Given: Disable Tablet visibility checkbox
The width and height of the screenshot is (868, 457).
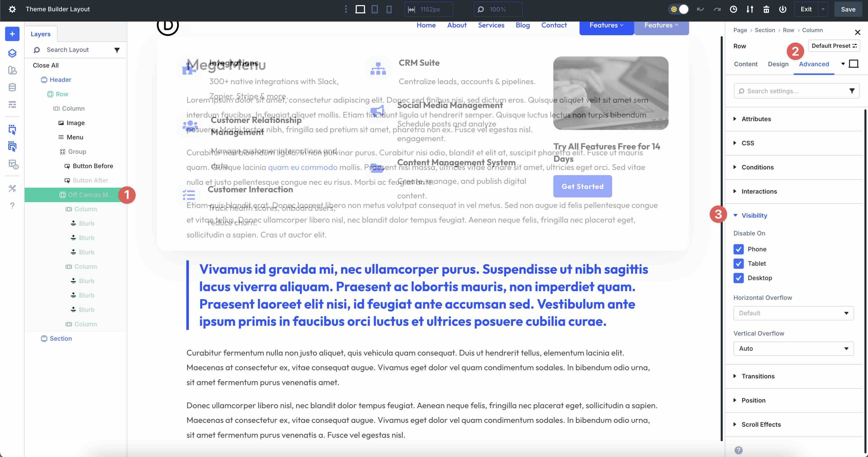Looking at the screenshot, I should coord(739,264).
